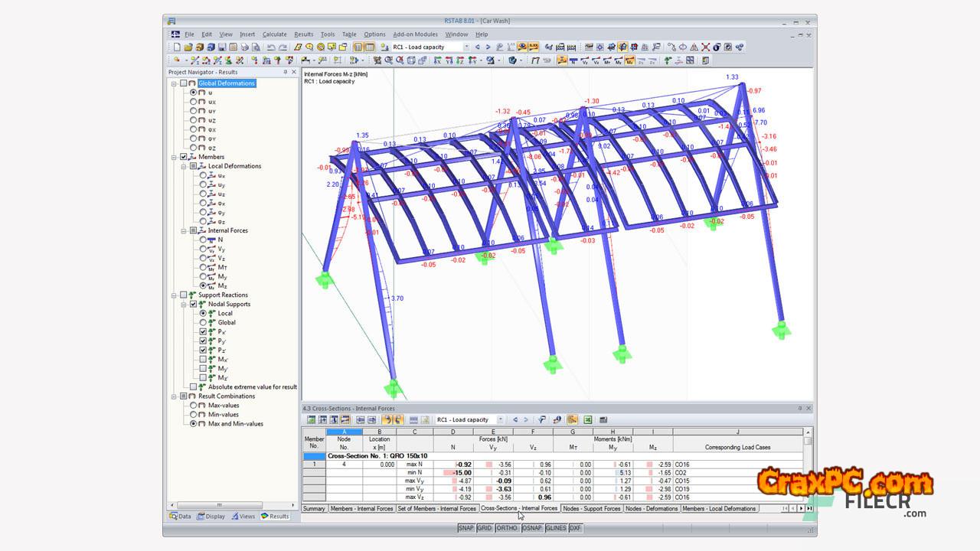Viewport: 980px width, 551px height.
Task: Click the Excel export icon in table toolbar
Action: [588, 419]
